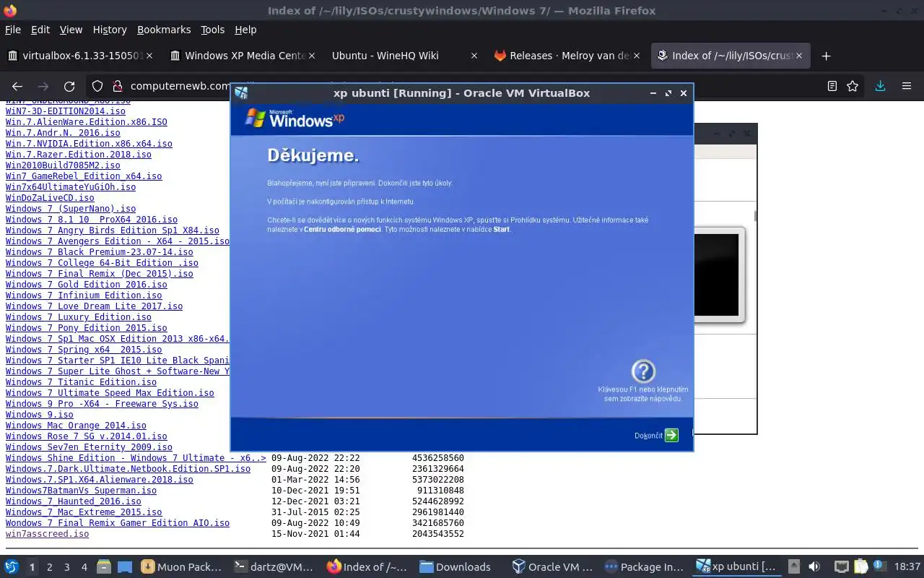This screenshot has width=924, height=578.
Task: Open the Firefox downloads panel
Action: 880,86
